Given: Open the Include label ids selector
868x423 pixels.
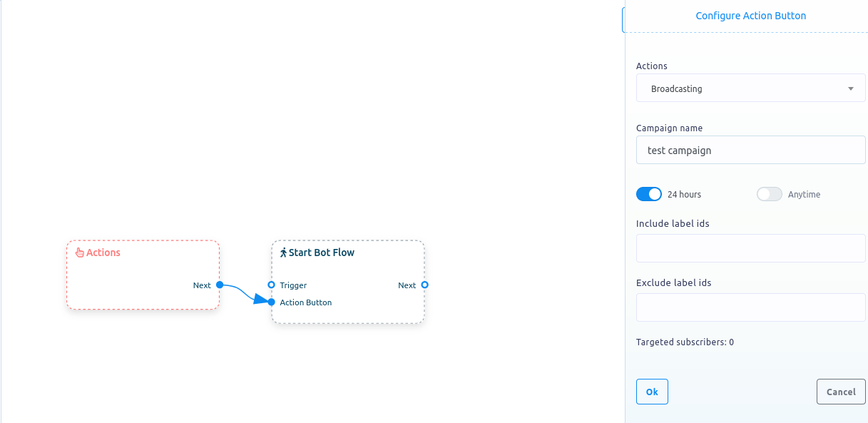Looking at the screenshot, I should point(750,248).
